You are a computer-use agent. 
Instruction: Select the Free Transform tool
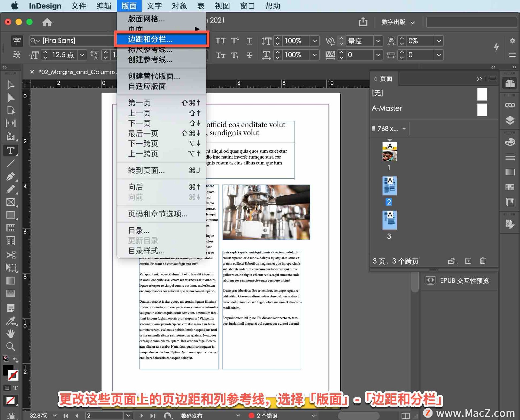11,268
